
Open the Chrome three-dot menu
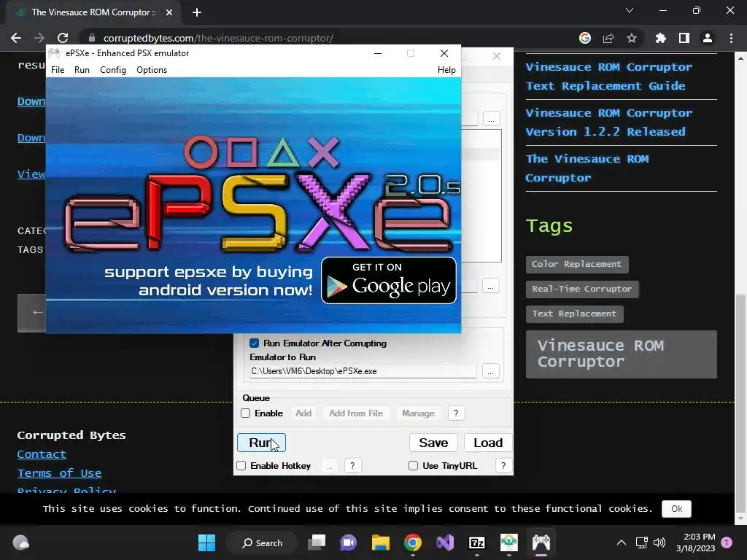(731, 38)
